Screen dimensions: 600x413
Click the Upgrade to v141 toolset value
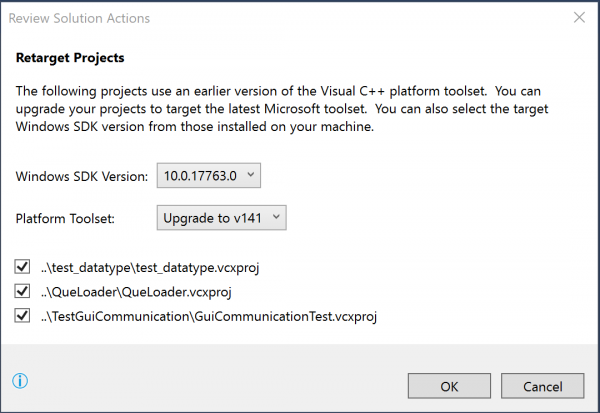pyautogui.click(x=212, y=218)
